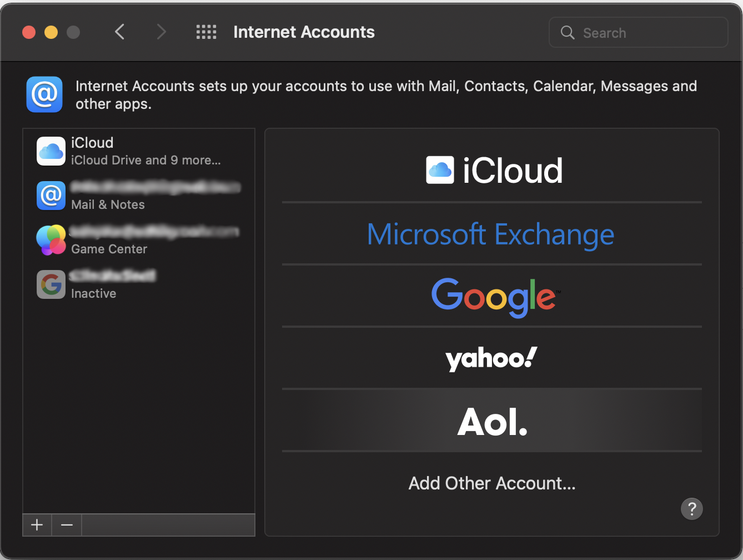Choose Aol account provider
Screen dimensions: 743x560
tap(492, 421)
